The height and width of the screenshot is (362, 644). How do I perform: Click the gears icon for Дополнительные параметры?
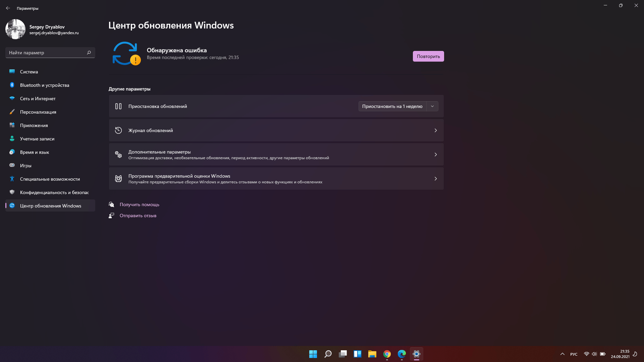click(118, 155)
